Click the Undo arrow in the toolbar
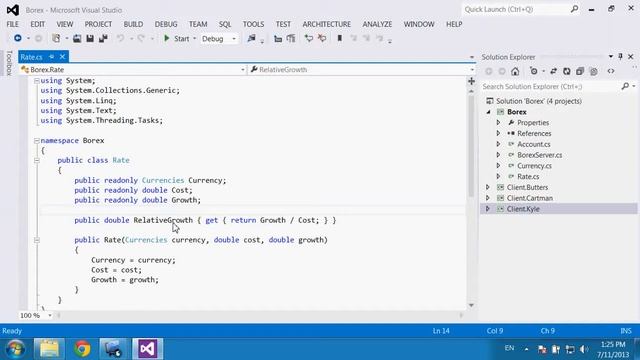The height and width of the screenshot is (360, 640). tap(120, 38)
